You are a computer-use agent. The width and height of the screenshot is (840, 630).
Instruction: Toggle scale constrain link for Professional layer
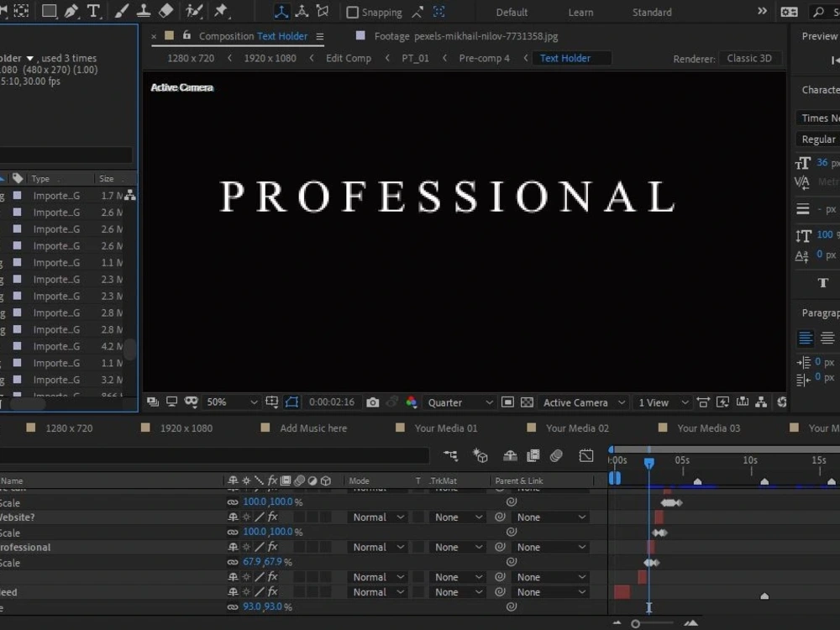(233, 562)
